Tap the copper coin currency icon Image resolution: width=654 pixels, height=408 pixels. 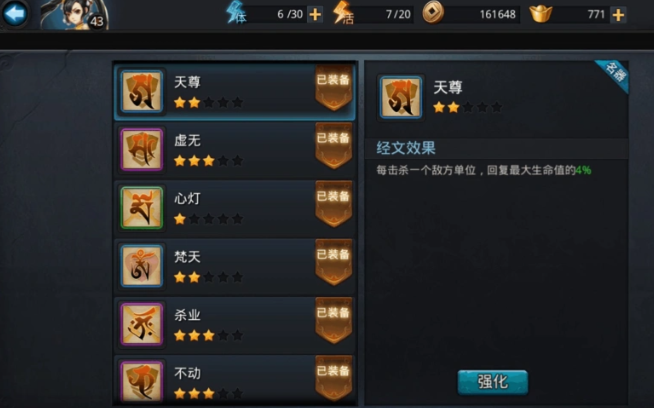(433, 13)
